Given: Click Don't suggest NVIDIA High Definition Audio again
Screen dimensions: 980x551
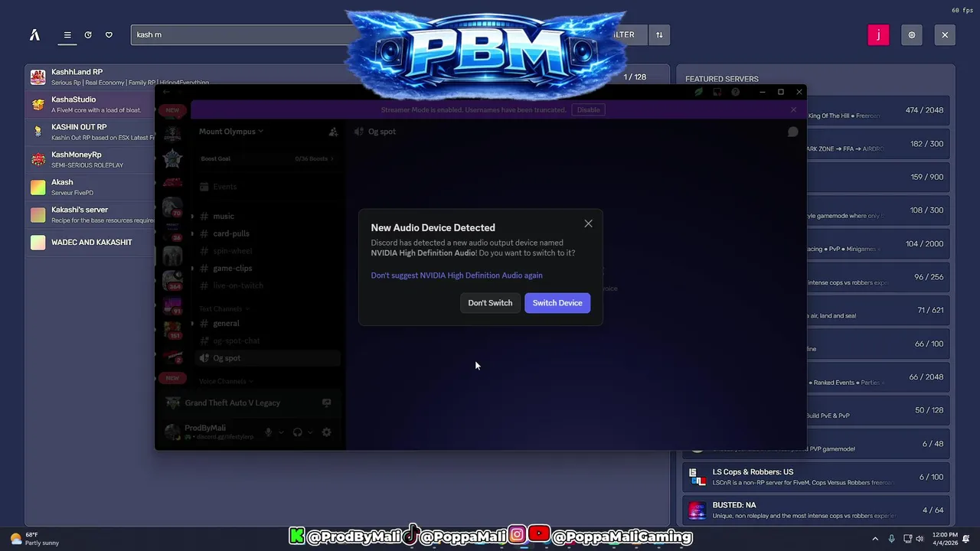Looking at the screenshot, I should coord(456,275).
